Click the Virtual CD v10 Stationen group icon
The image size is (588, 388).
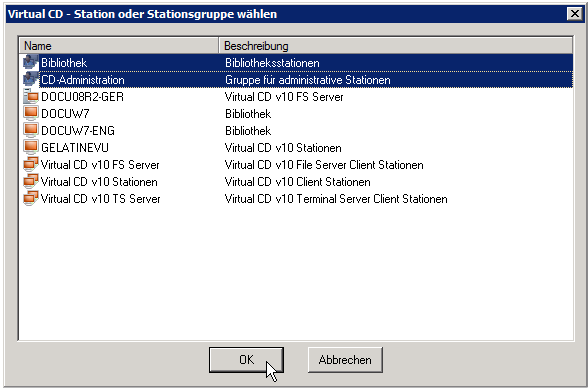pyautogui.click(x=31, y=181)
